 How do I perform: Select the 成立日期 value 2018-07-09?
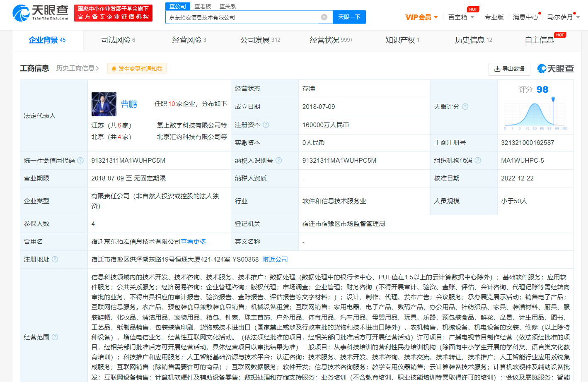(x=319, y=106)
